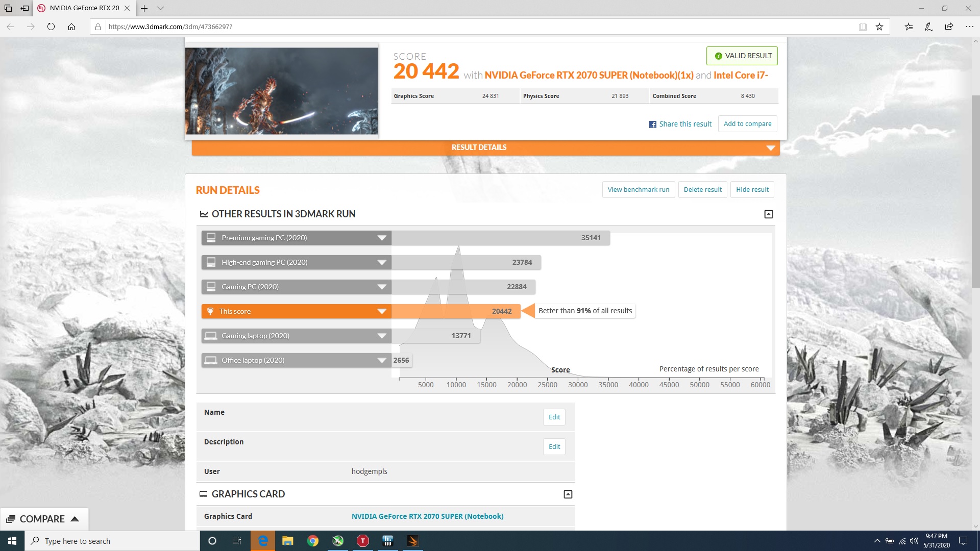Open the Windows Start menu

pyautogui.click(x=12, y=541)
